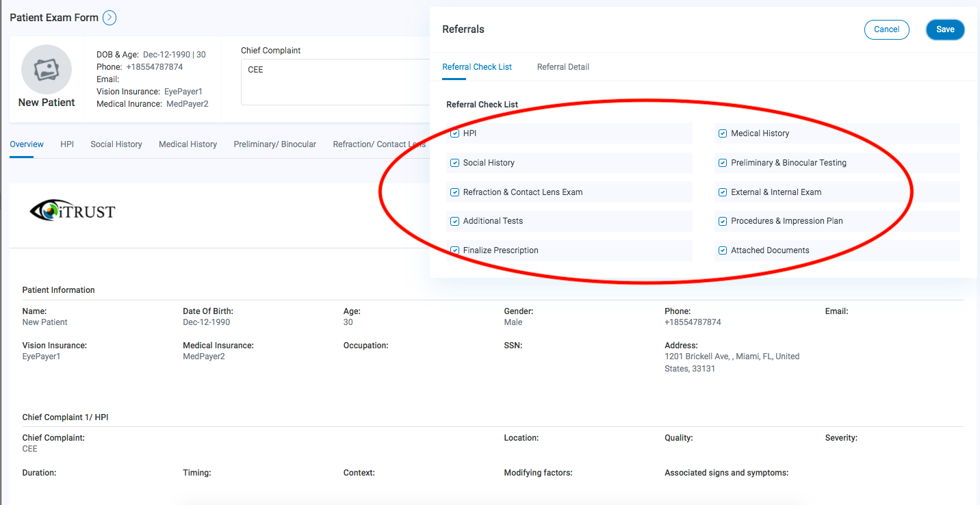Cancel the referrals dialog
980x505 pixels.
[886, 29]
